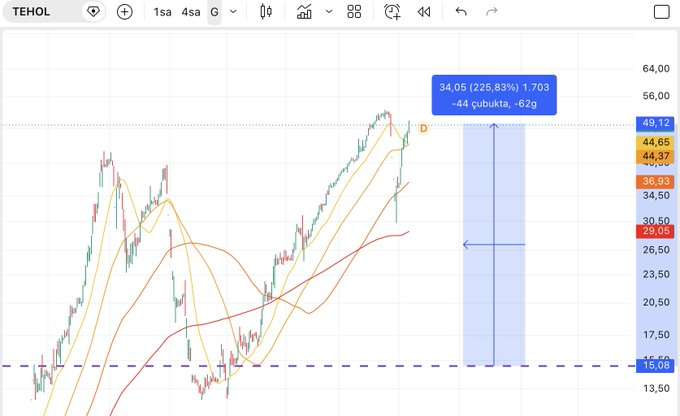Click the 20,50 price scale value
680x416 pixels.
click(x=656, y=302)
